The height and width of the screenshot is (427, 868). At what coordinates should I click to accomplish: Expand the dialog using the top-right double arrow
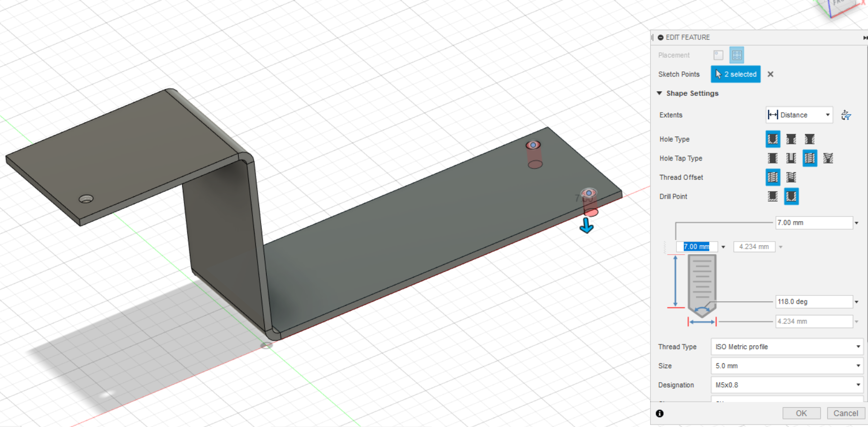[864, 38]
